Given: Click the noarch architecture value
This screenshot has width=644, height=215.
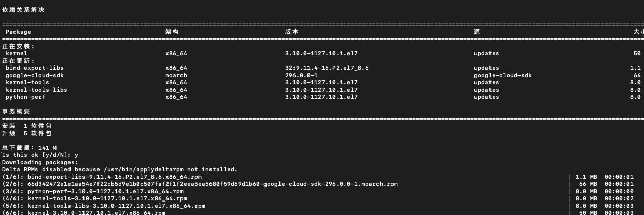Looking at the screenshot, I should [x=176, y=75].
